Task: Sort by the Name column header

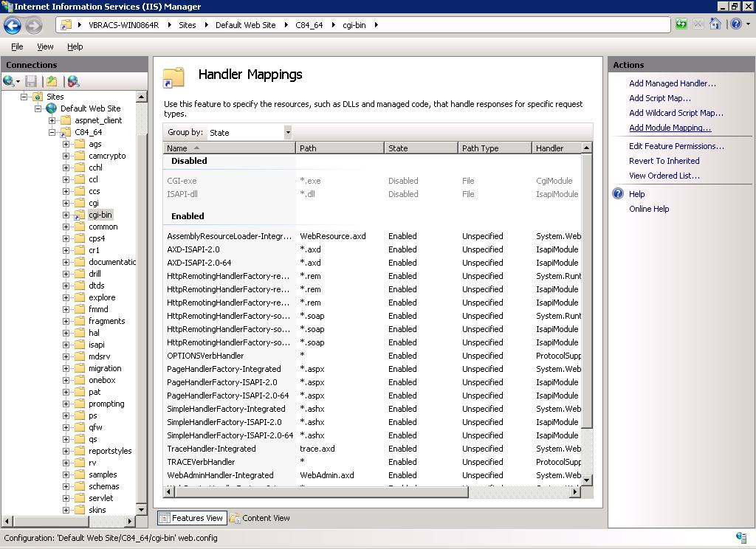Action: (x=229, y=148)
